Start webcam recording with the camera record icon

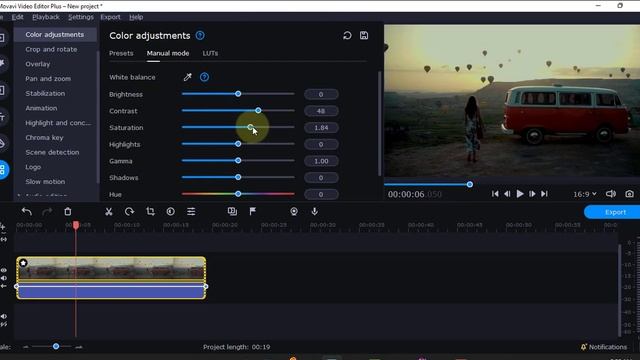point(294,211)
